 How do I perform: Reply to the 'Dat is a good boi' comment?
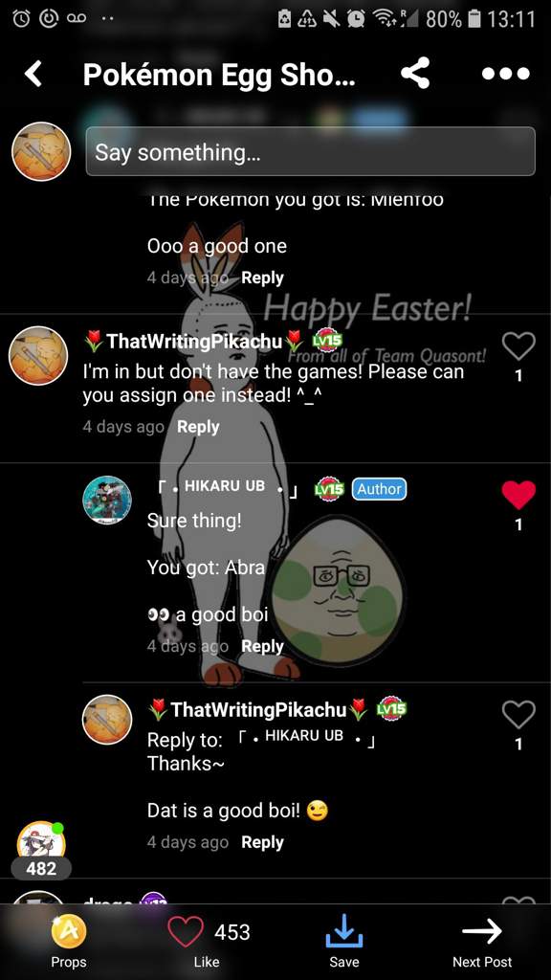tap(262, 842)
